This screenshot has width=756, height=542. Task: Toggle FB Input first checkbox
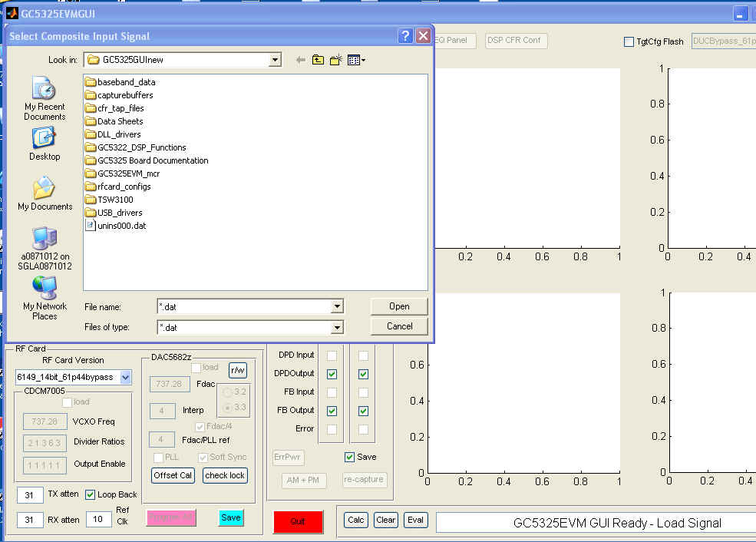tap(332, 392)
